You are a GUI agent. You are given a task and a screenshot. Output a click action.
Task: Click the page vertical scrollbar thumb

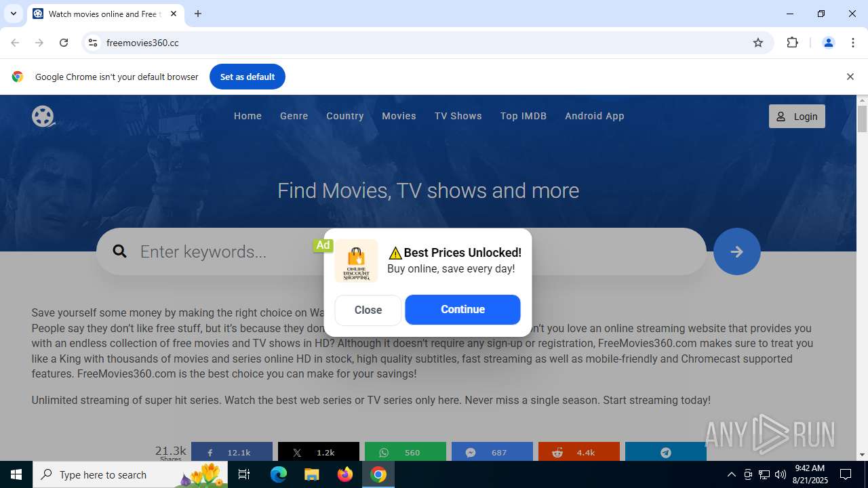862,119
